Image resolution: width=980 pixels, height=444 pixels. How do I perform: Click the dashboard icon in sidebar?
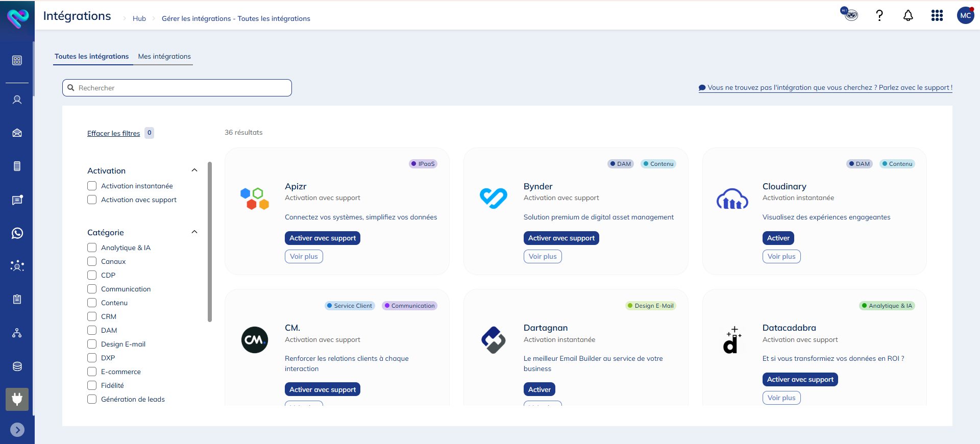[x=17, y=60]
